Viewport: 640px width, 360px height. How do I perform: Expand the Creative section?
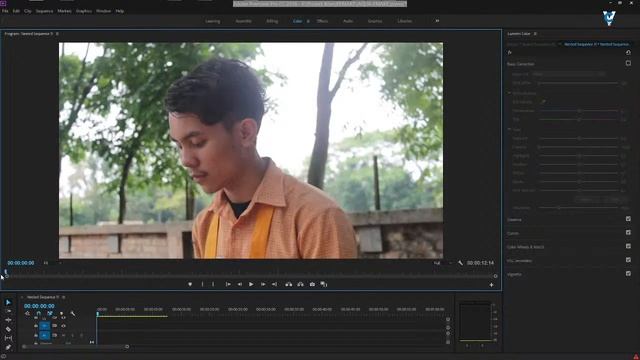coord(514,220)
